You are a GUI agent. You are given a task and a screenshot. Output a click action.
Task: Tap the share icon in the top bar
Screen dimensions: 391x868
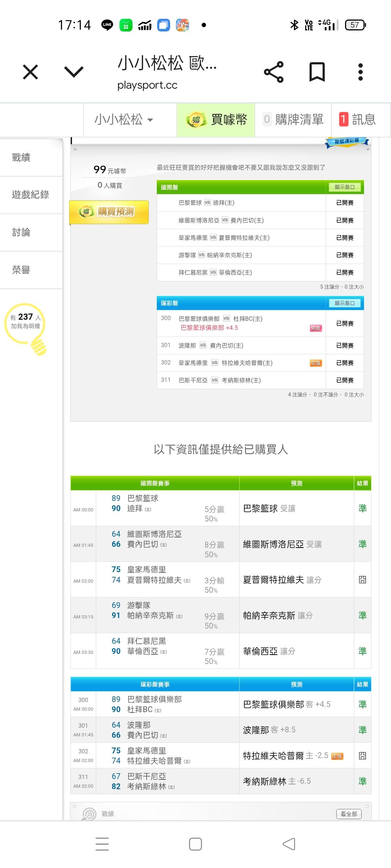[274, 72]
